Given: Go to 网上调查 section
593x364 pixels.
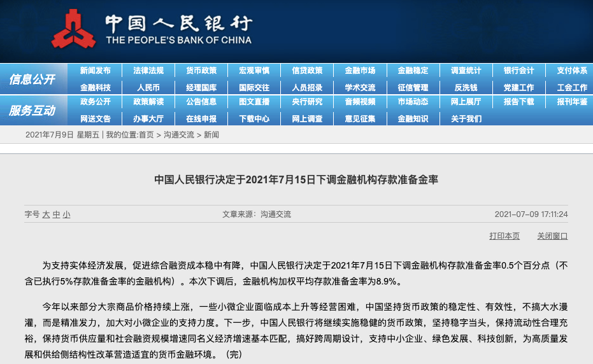Looking at the screenshot, I should pyautogui.click(x=307, y=119).
